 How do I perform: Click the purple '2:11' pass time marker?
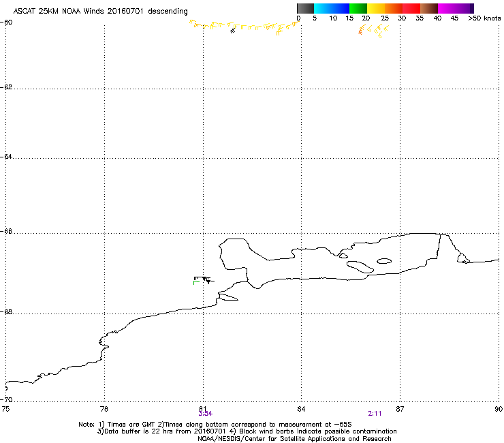point(375,414)
